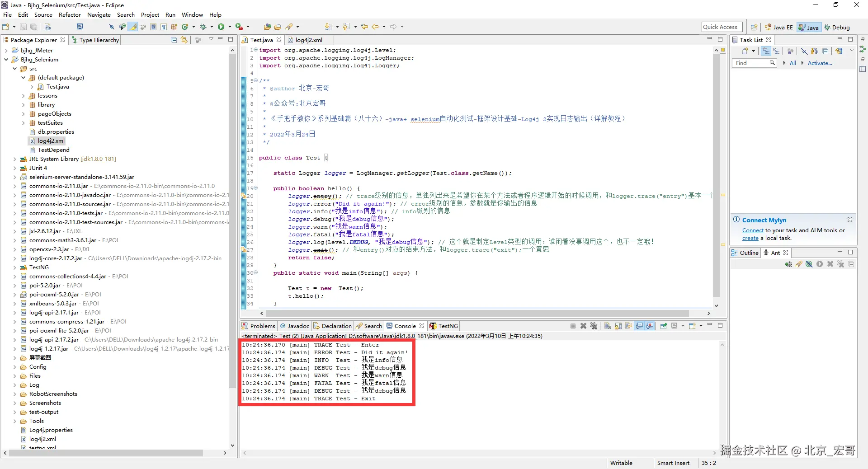Switch to Type Hierarchy tab

[x=95, y=40]
